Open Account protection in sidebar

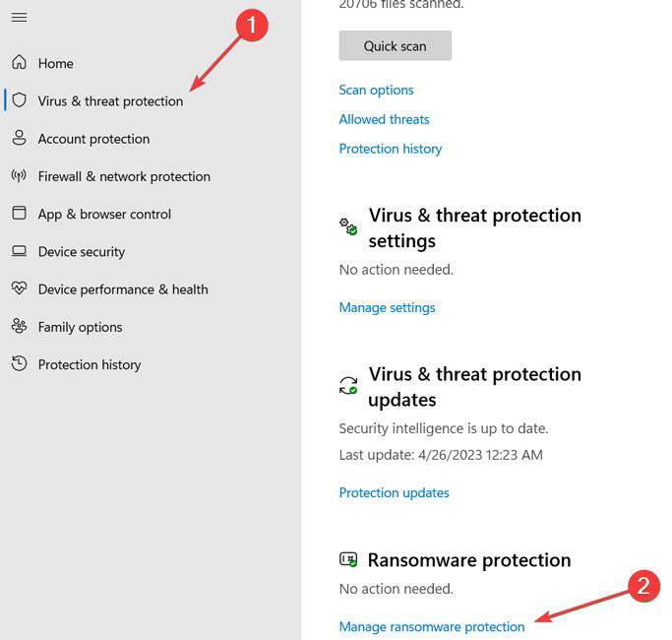[x=93, y=139]
